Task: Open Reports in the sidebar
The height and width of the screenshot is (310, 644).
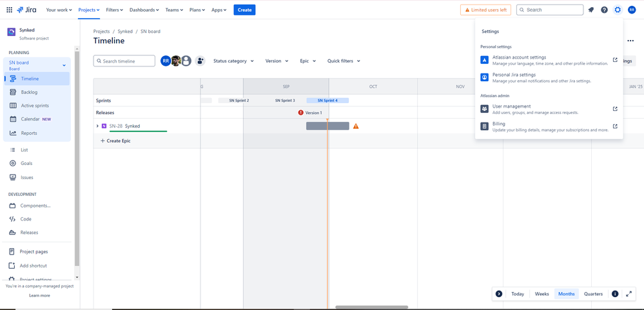Action: point(37,133)
